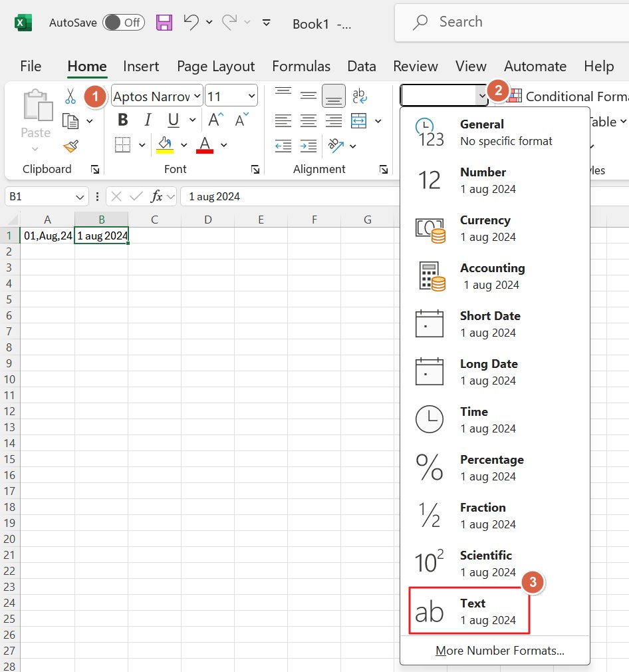Open the Page Layout tab
This screenshot has width=629, height=672.
[x=215, y=67]
